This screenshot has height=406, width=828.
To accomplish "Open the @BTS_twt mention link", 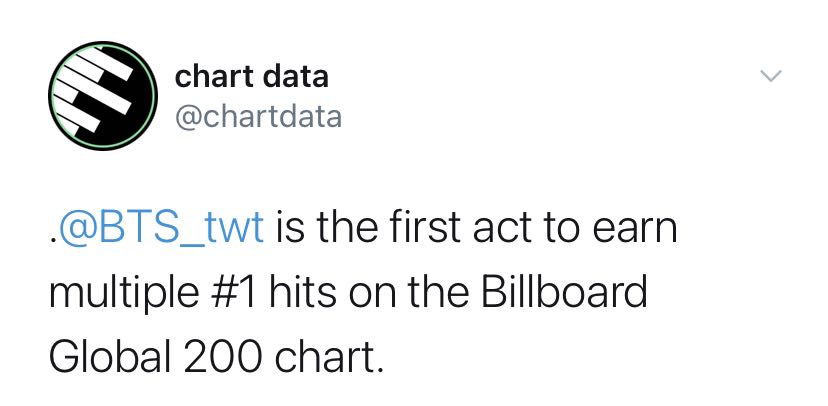I will point(161,230).
